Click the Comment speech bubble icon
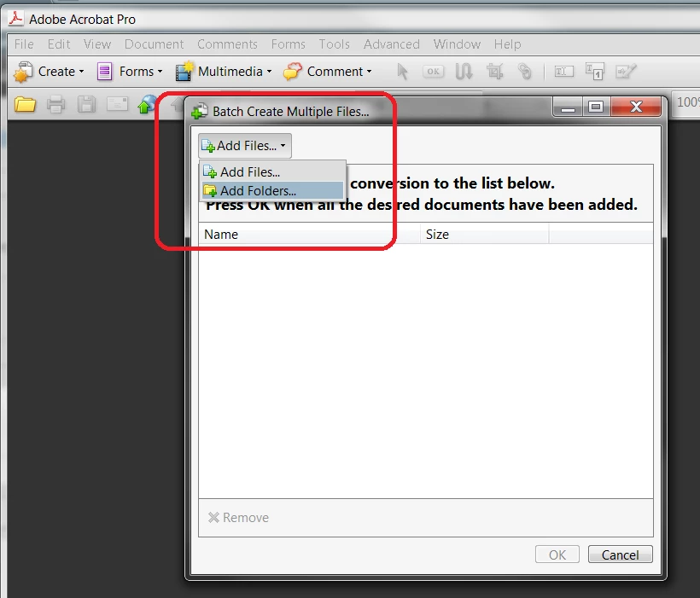Viewport: 700px width, 598px height. pyautogui.click(x=293, y=72)
